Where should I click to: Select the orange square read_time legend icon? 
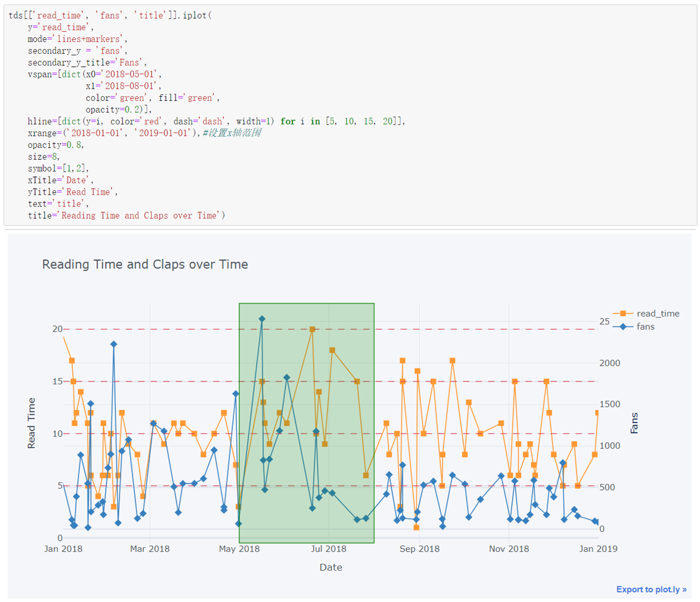tap(623, 313)
